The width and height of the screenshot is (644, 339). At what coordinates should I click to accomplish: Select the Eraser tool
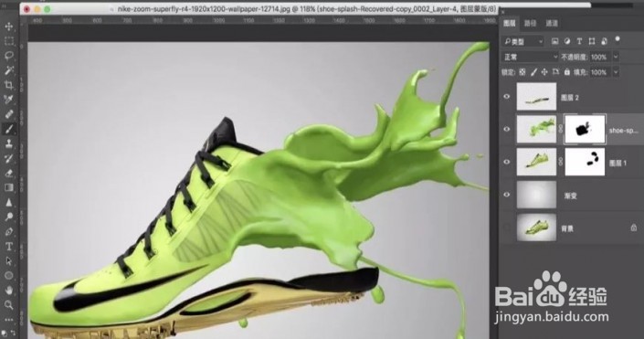pos(8,173)
